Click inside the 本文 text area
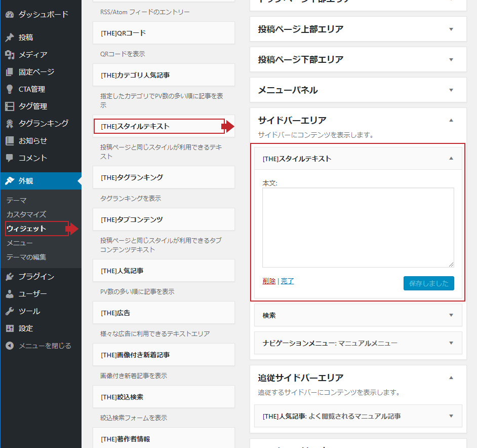 tap(357, 227)
